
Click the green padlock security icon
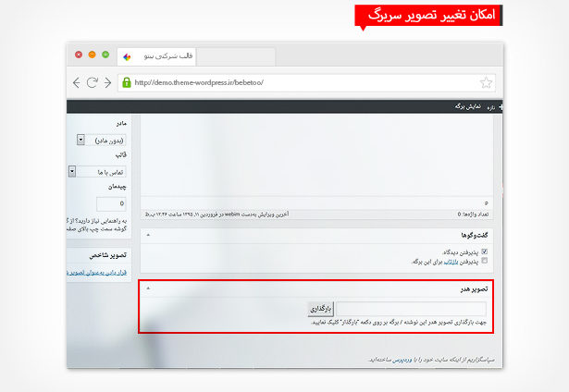[x=128, y=81]
